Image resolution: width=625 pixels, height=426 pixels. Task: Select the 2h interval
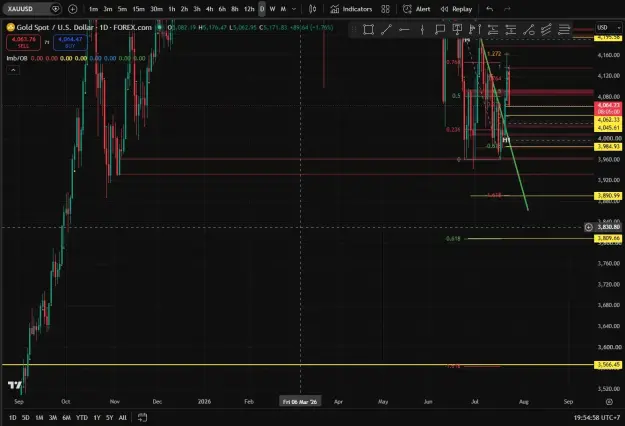point(184,9)
